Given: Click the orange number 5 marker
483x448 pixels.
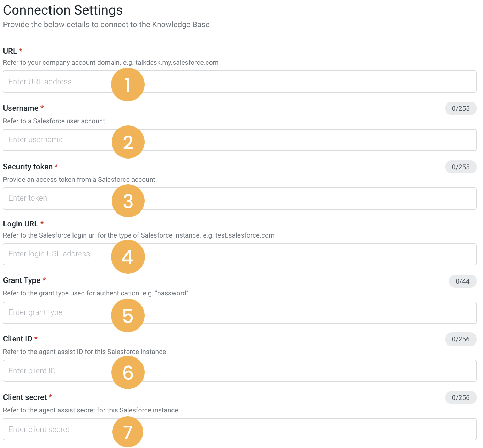Looking at the screenshot, I should pos(128,316).
